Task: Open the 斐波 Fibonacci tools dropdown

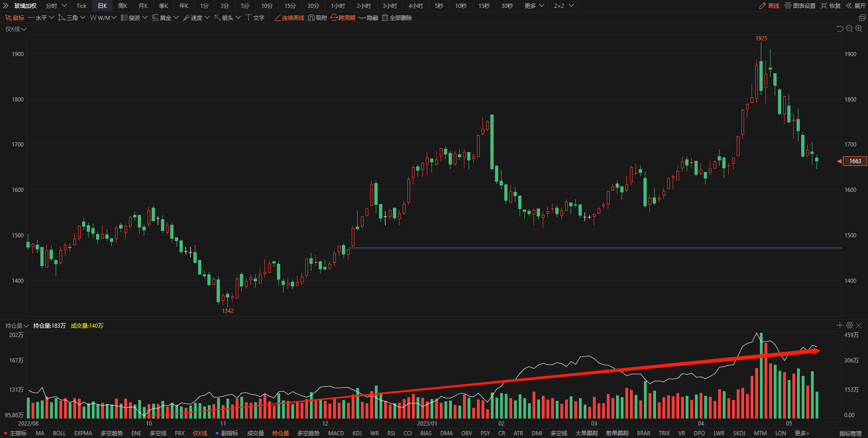Action: (134, 18)
